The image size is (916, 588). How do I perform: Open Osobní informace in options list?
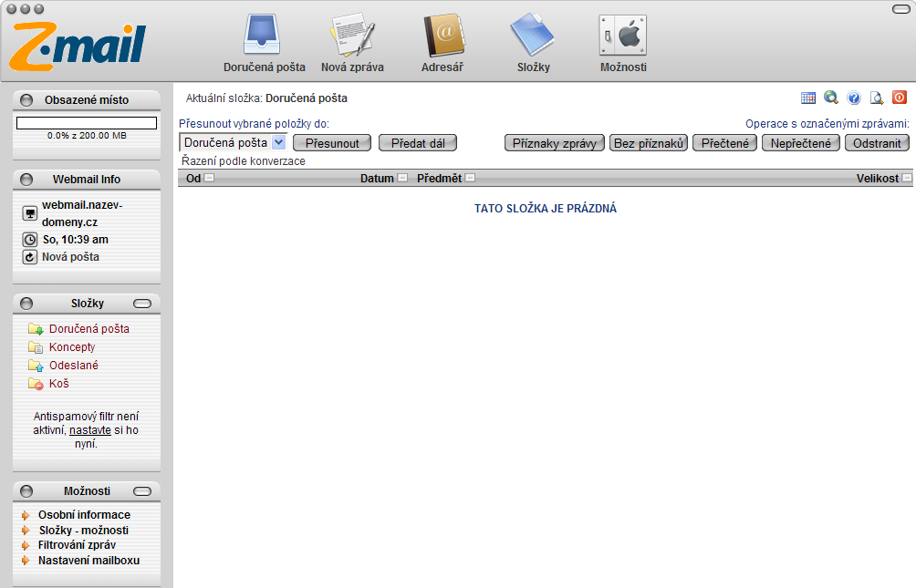click(x=84, y=515)
